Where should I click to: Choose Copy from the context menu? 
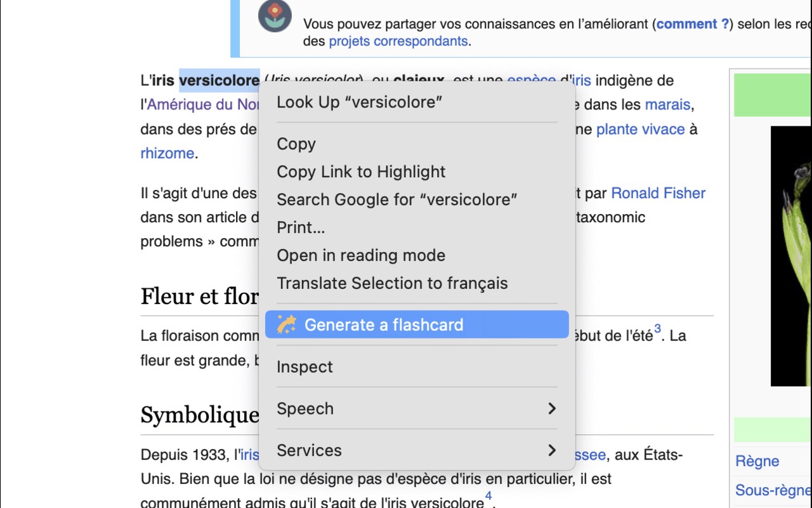point(296,144)
